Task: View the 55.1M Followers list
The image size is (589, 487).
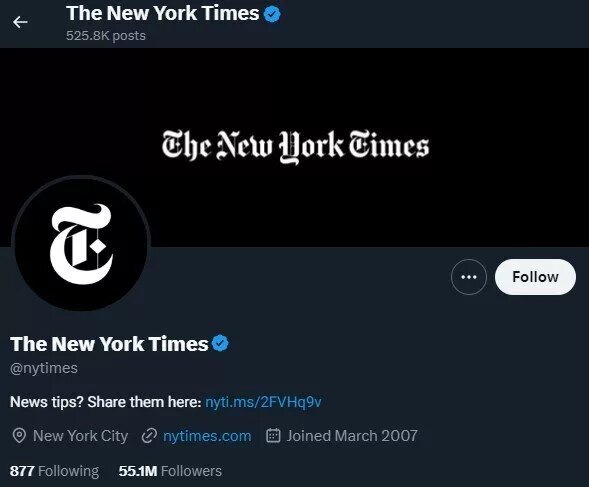Action: 170,471
